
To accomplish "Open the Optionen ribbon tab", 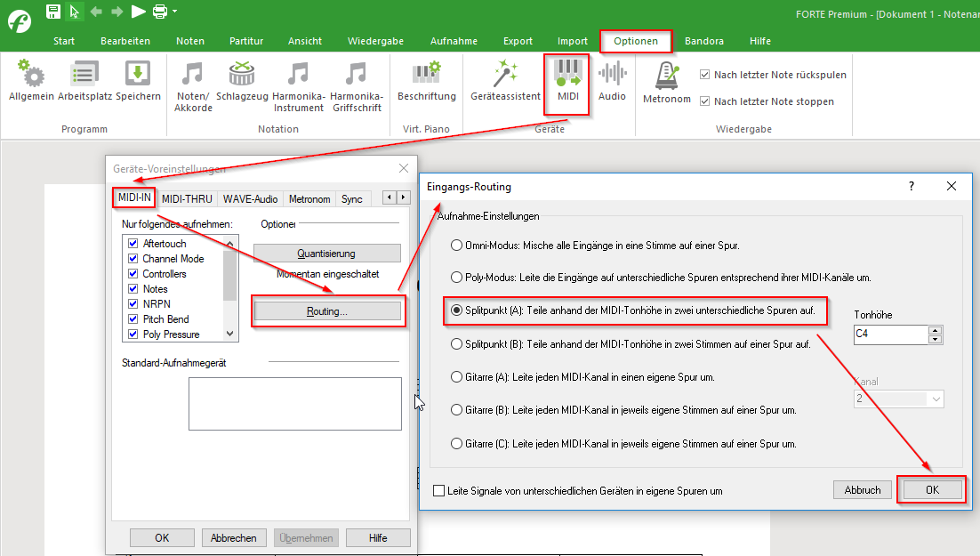I will click(x=636, y=41).
